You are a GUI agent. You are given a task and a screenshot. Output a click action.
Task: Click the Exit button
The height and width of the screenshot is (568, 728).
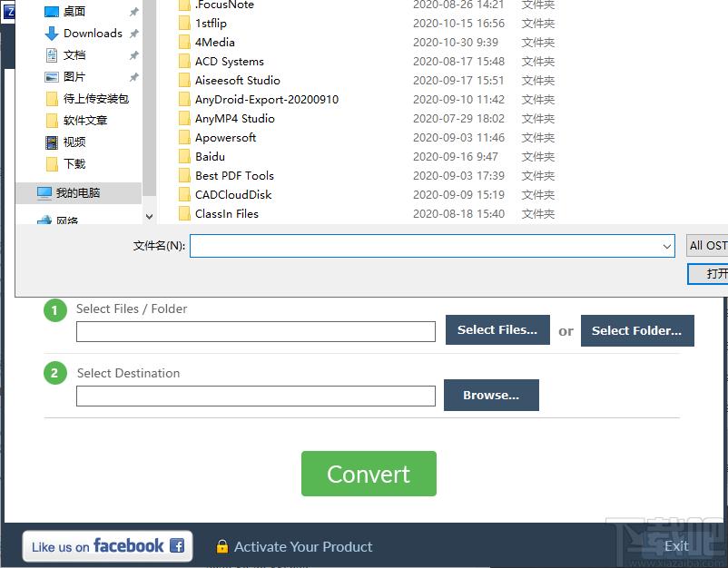click(x=676, y=545)
